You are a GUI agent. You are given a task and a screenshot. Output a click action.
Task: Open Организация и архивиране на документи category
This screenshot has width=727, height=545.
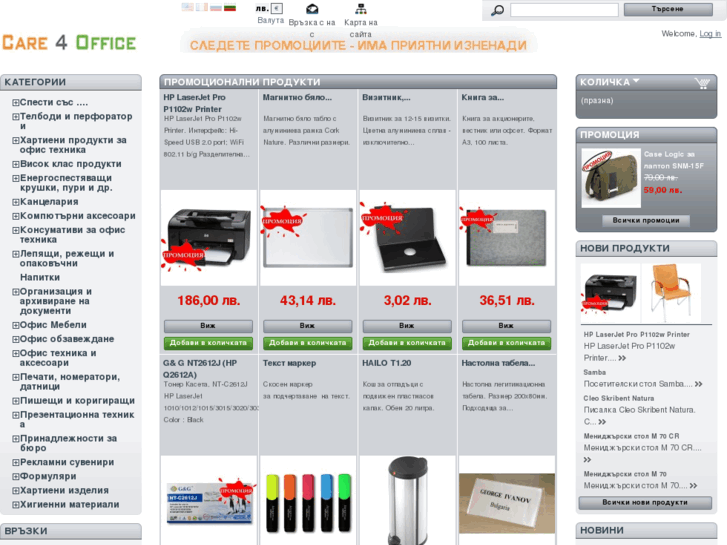pos(56,301)
